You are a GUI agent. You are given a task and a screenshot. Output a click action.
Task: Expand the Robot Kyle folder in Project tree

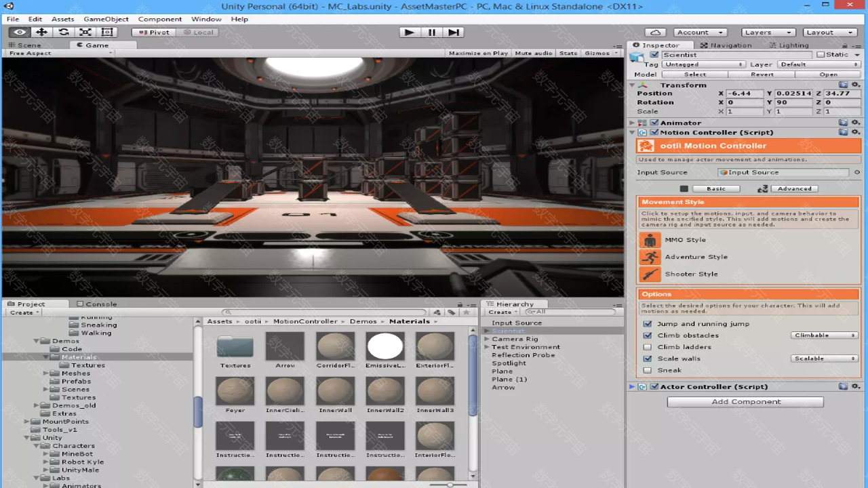46,462
